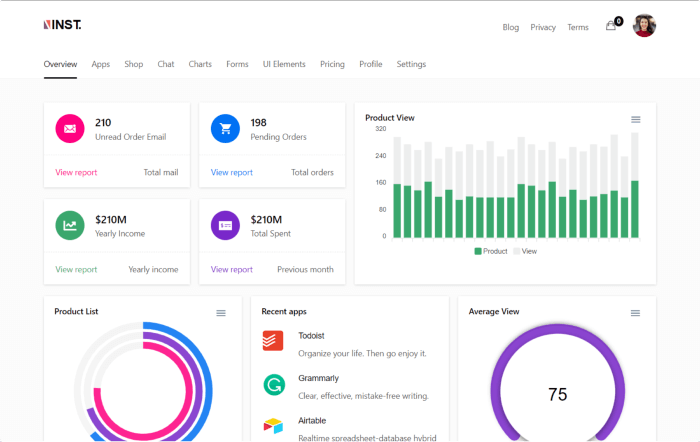
Task: Toggle the Product legend series
Action: [x=491, y=251]
